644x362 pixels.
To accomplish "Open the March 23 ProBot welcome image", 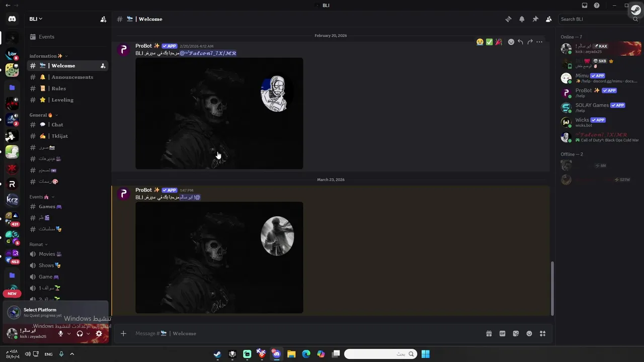I will click(x=219, y=257).
